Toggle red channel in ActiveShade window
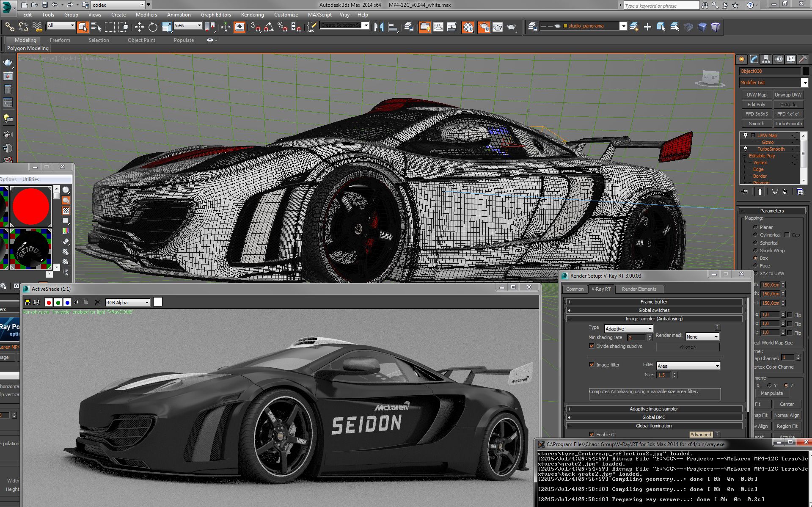 coord(49,302)
